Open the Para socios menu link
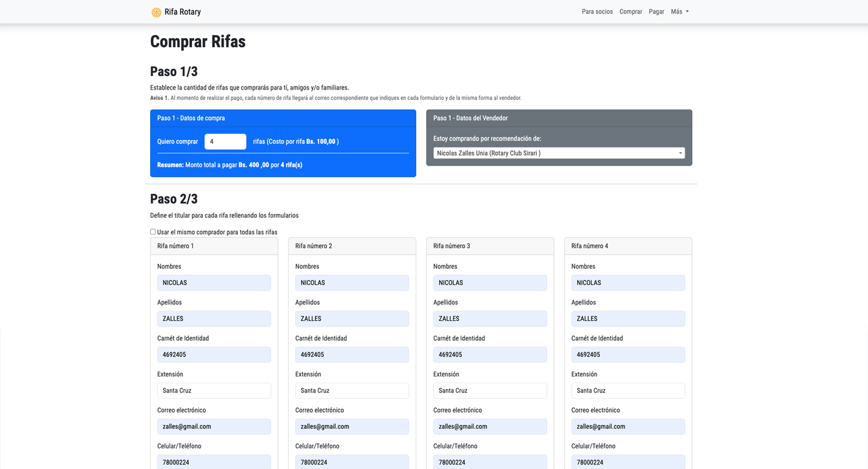The image size is (868, 469). [x=597, y=12]
